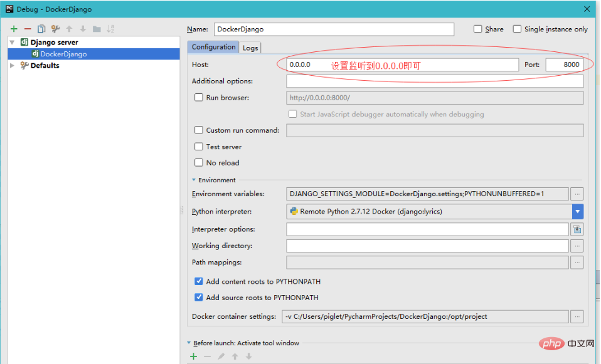Move configuration down in the left toolbar
This screenshot has height=364, width=601.
(83, 29)
